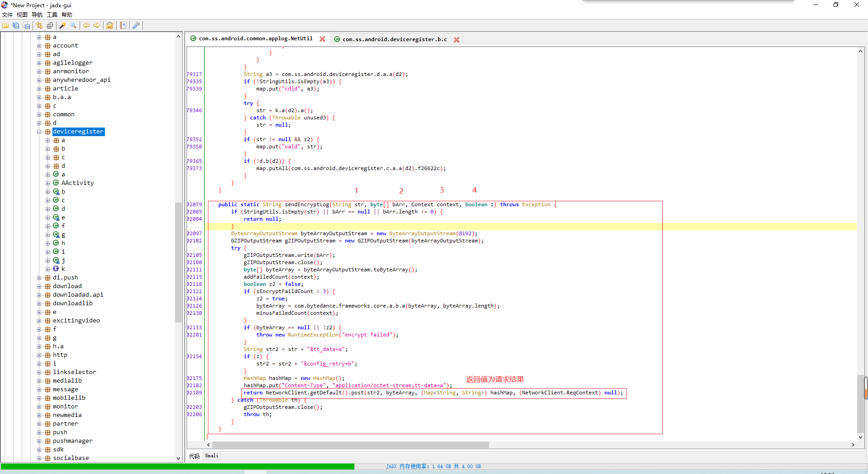Click the package icon beside linkselector
Screen dimensions: 868x474
point(47,372)
